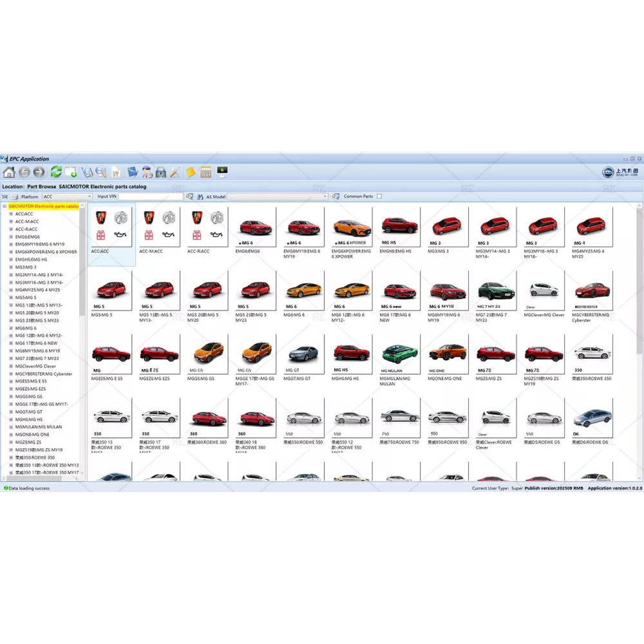This screenshot has width=644, height=644.
Task: Collapse the SAICMOTOR Electronic parts catalog root node
Action: pos(5,206)
